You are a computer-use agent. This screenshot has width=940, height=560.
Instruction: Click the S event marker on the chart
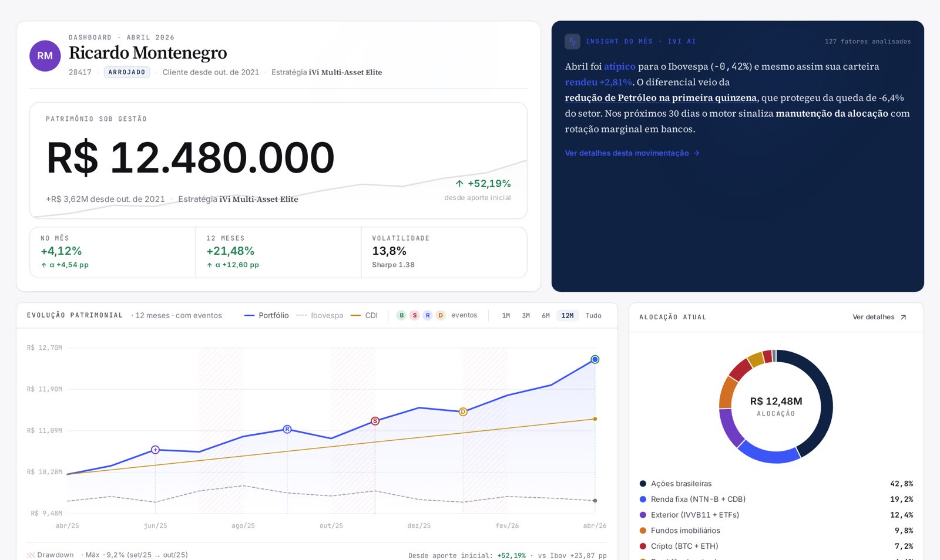pyautogui.click(x=375, y=421)
